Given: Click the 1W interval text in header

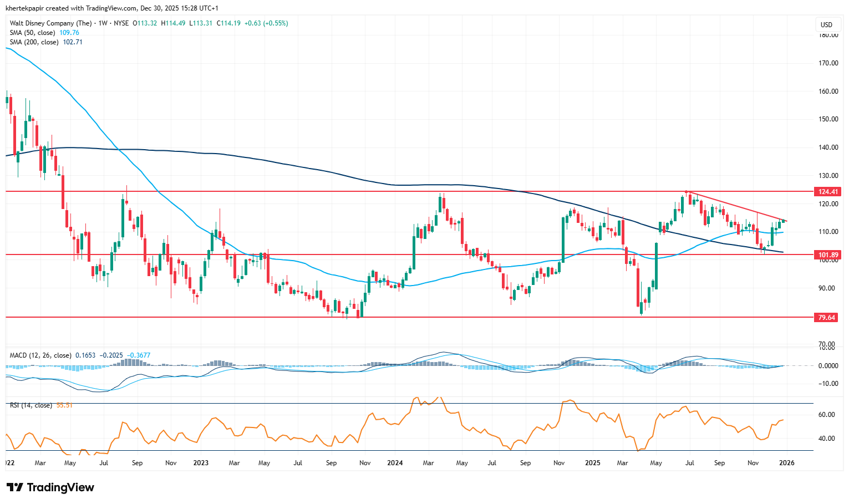Looking at the screenshot, I should click(x=103, y=23).
